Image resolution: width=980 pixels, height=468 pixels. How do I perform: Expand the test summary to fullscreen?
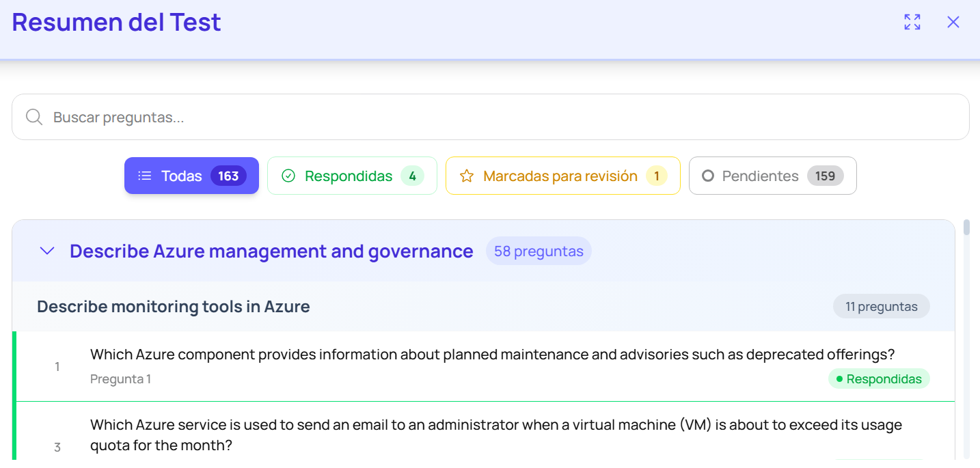coord(912,22)
